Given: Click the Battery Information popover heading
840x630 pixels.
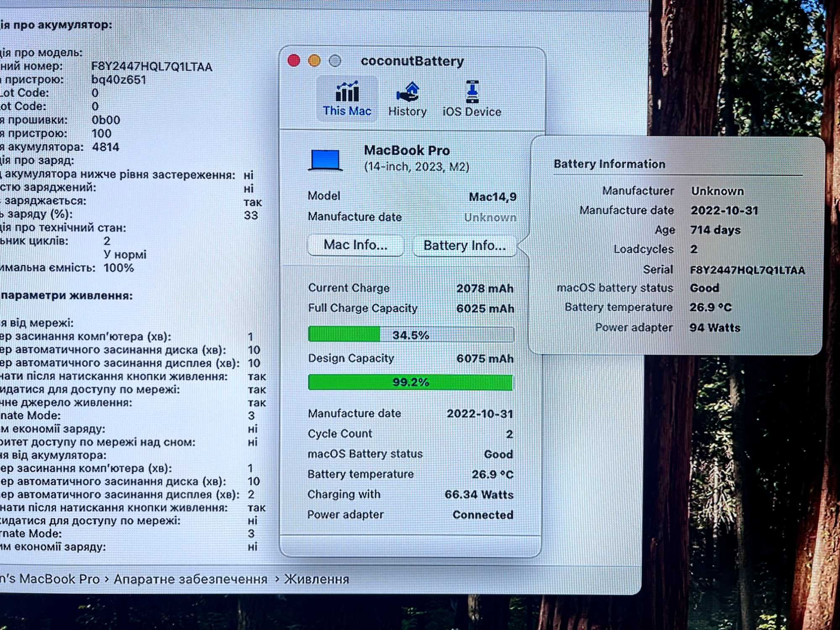Looking at the screenshot, I should 609,164.
